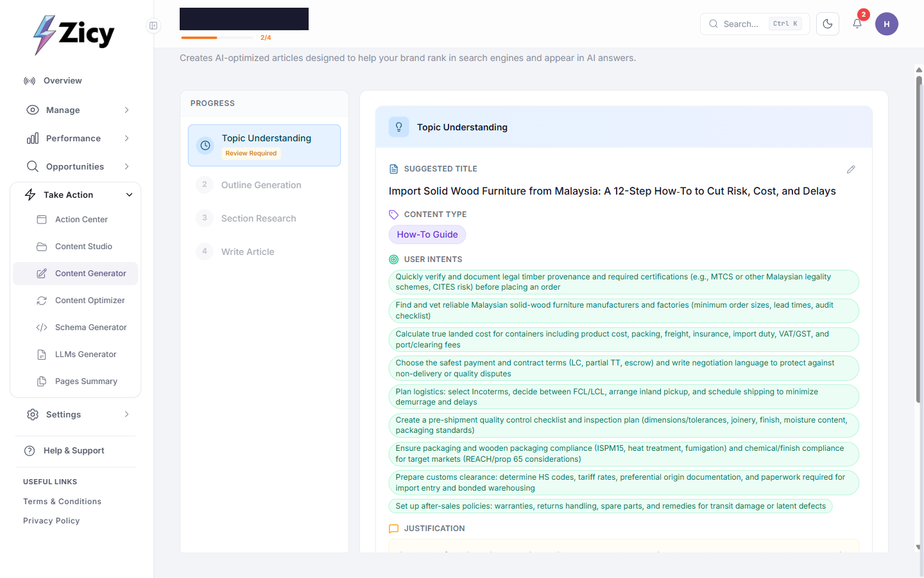Click the Content Generator edit icon
The width and height of the screenshot is (924, 578).
click(42, 274)
